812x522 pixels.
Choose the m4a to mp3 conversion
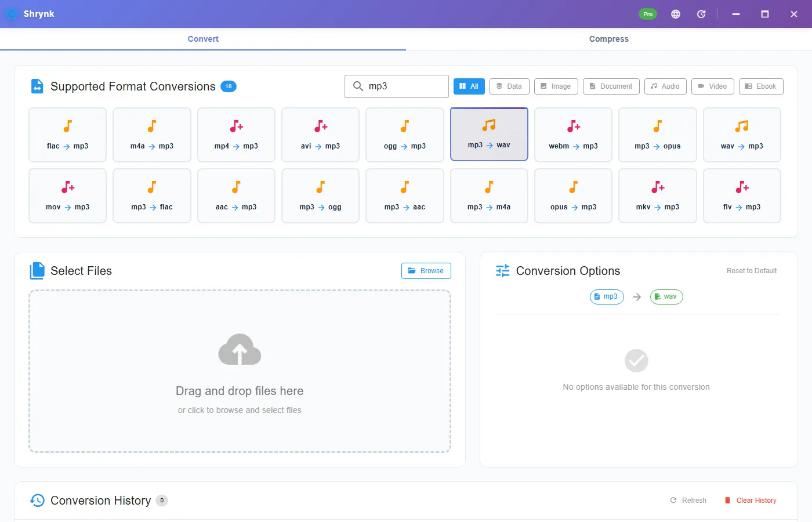pos(152,135)
